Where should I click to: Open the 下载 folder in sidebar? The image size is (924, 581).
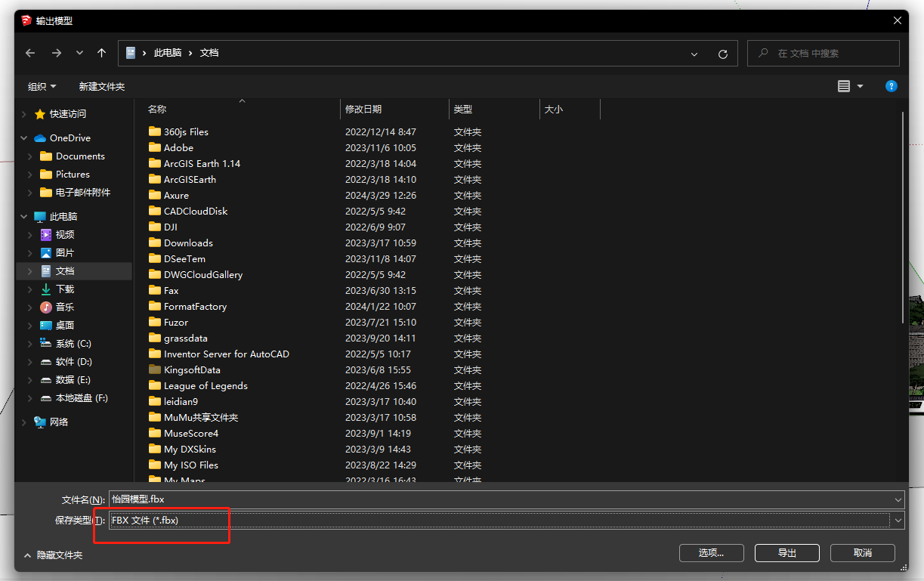coord(64,289)
